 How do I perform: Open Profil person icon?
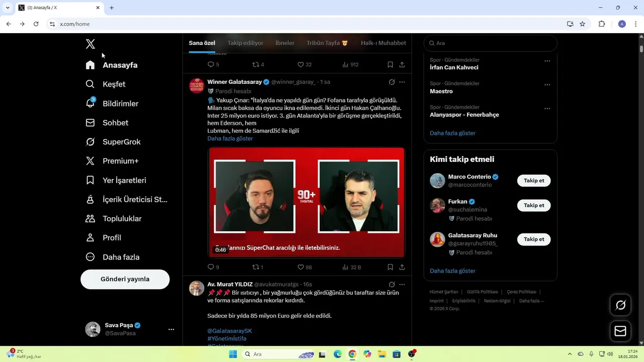click(90, 238)
